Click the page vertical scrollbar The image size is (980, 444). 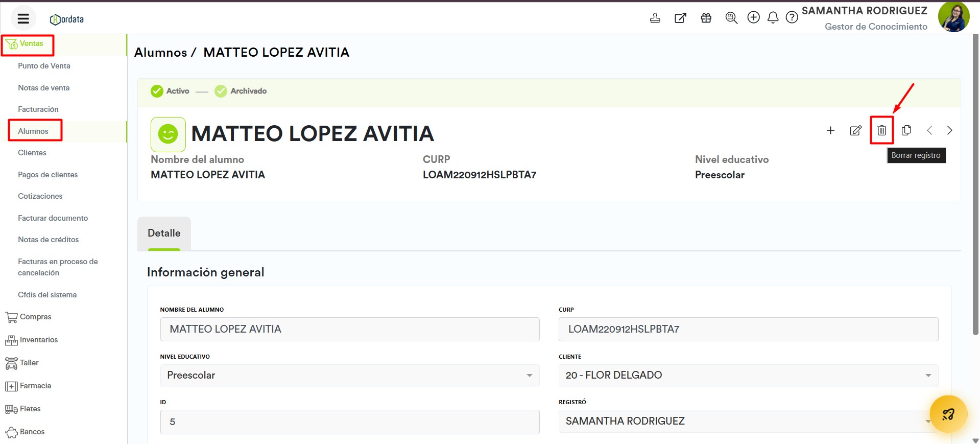975,184
